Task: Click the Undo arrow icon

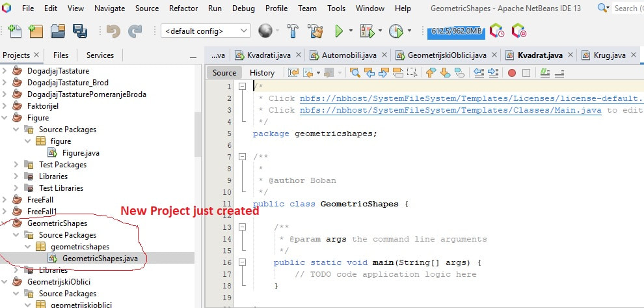Action: (113, 31)
